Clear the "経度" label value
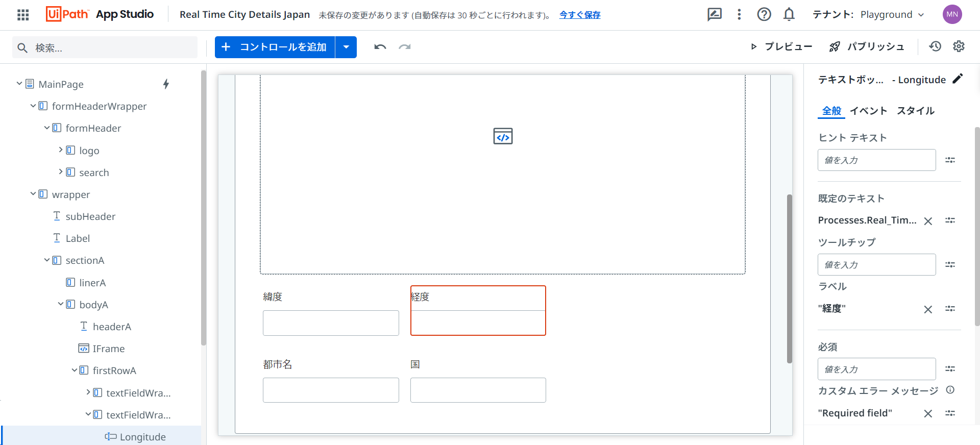 pyautogui.click(x=928, y=309)
